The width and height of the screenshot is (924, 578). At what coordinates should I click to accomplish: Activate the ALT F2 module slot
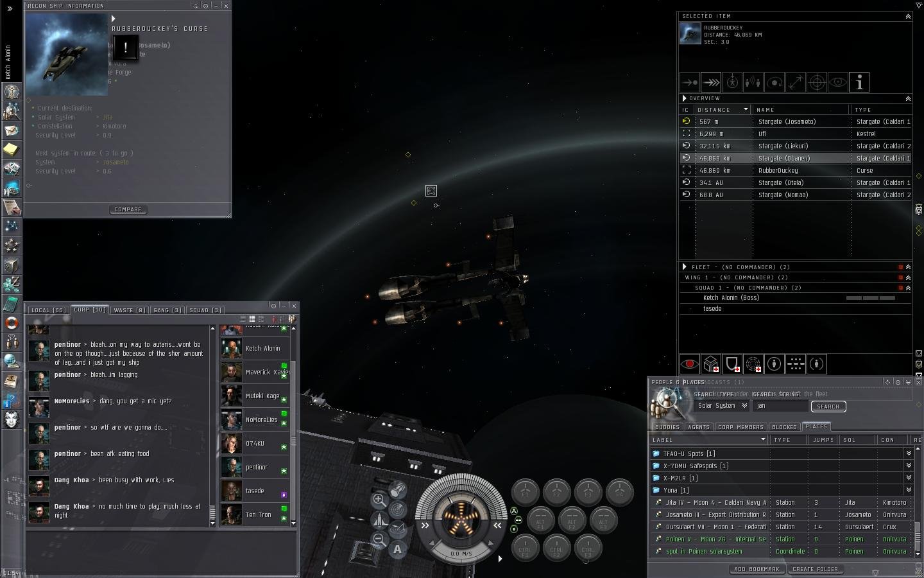[x=572, y=520]
